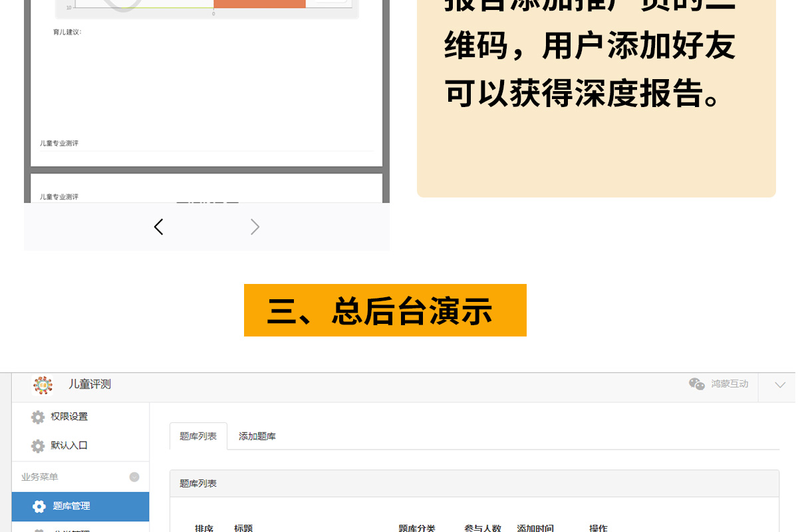Click the 题库分类 column header
The width and height of the screenshot is (798, 532).
pos(417,528)
